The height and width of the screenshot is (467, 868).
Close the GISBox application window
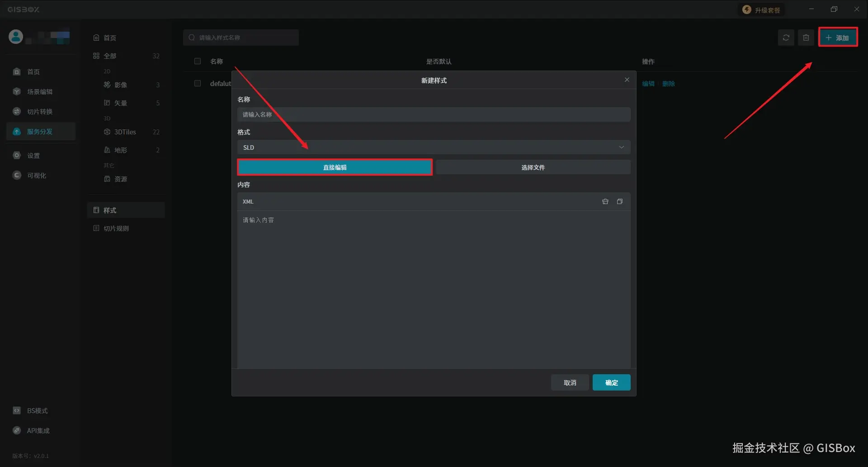[857, 9]
